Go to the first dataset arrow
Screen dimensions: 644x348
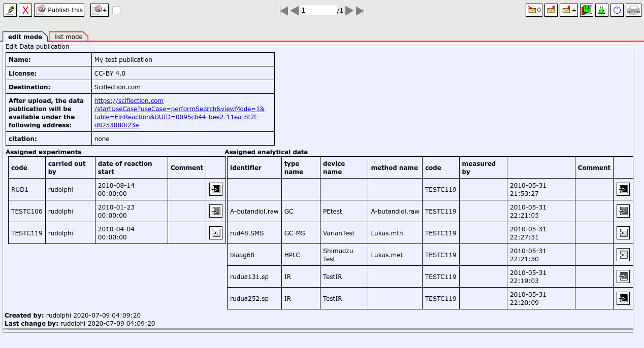(x=284, y=11)
